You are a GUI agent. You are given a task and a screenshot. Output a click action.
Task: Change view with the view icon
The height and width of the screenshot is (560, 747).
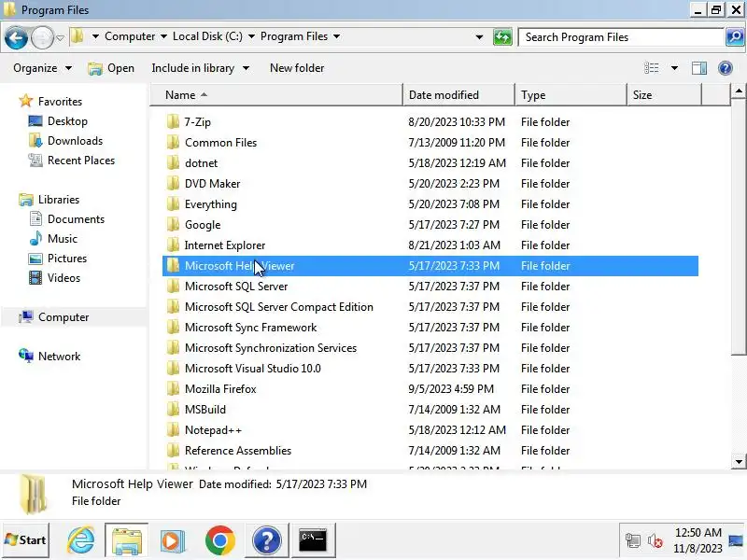click(651, 68)
